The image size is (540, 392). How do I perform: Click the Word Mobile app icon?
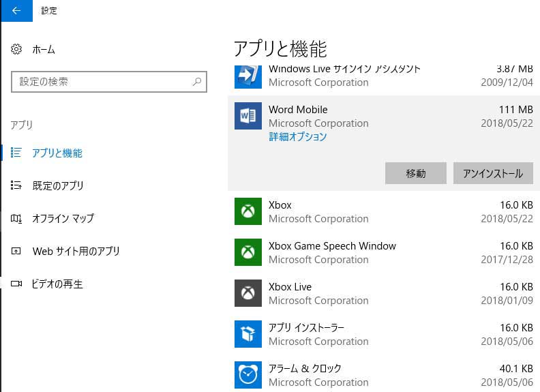tap(247, 116)
